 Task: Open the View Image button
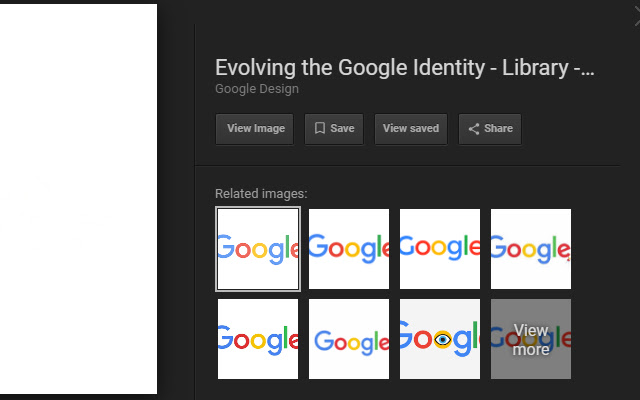(255, 129)
